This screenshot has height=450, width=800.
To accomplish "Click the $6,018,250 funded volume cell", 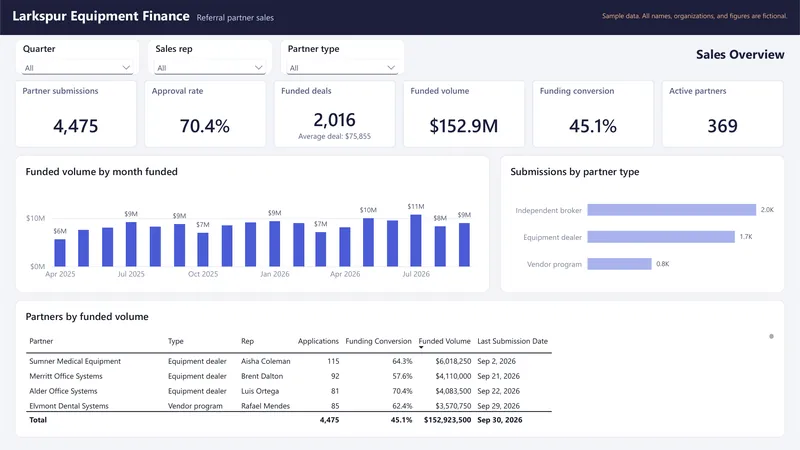I will 453,361.
